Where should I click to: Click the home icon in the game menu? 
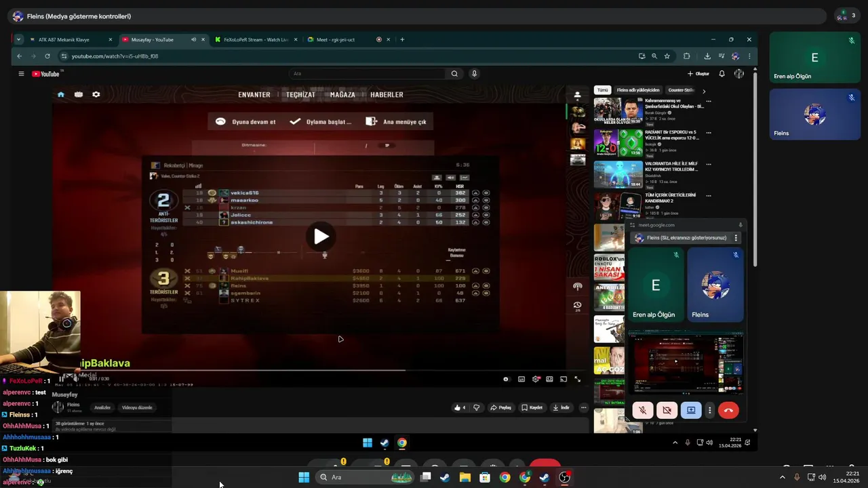click(x=60, y=95)
